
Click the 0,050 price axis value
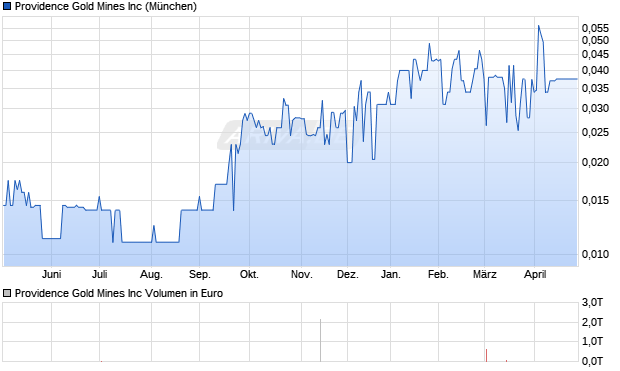(x=595, y=40)
